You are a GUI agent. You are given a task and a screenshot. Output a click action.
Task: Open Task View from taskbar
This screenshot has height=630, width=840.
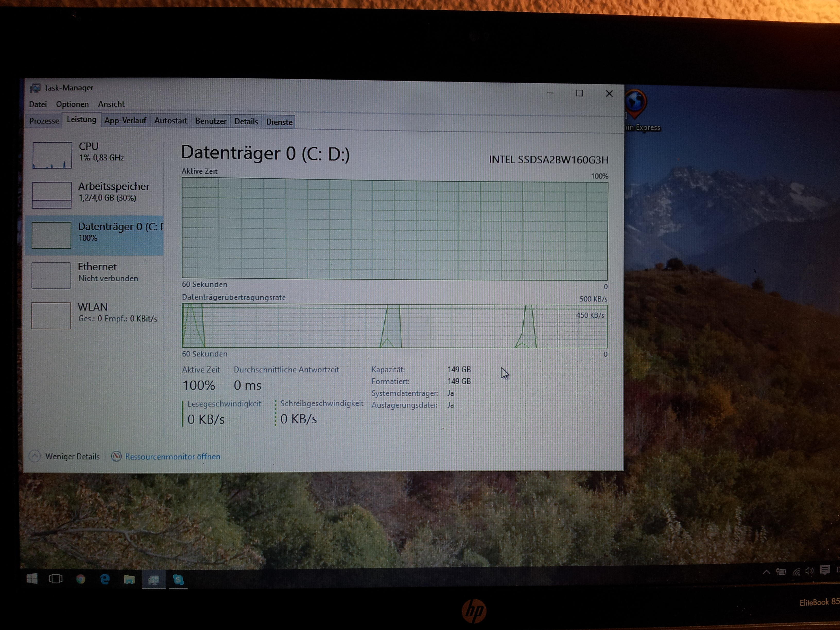(55, 579)
